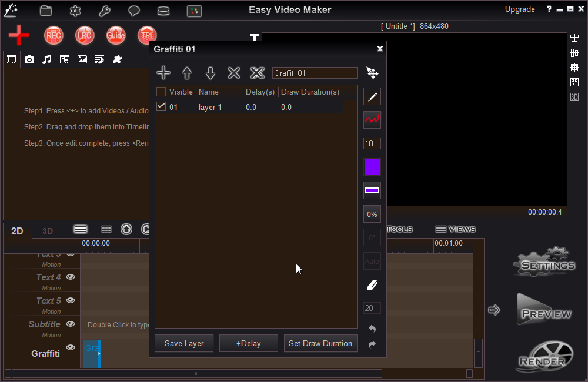Switch to the puzzle piece plugins tab
Image resolution: width=588 pixels, height=382 pixels.
click(x=118, y=59)
